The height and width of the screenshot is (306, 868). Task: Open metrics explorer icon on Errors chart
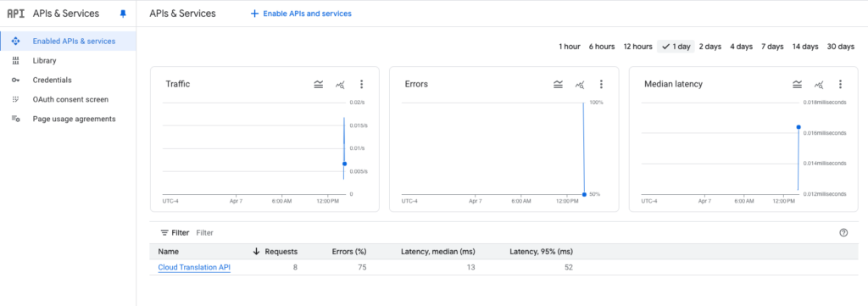pos(580,84)
